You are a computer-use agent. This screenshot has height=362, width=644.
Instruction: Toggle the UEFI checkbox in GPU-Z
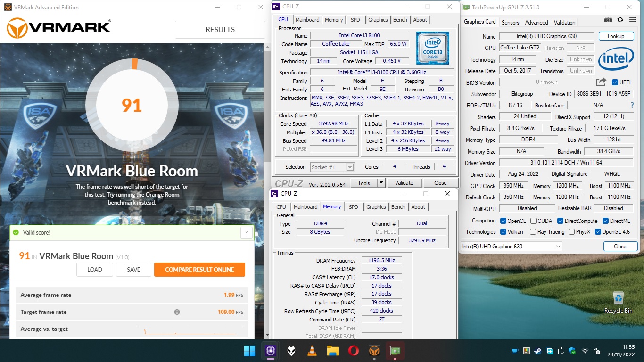(615, 82)
